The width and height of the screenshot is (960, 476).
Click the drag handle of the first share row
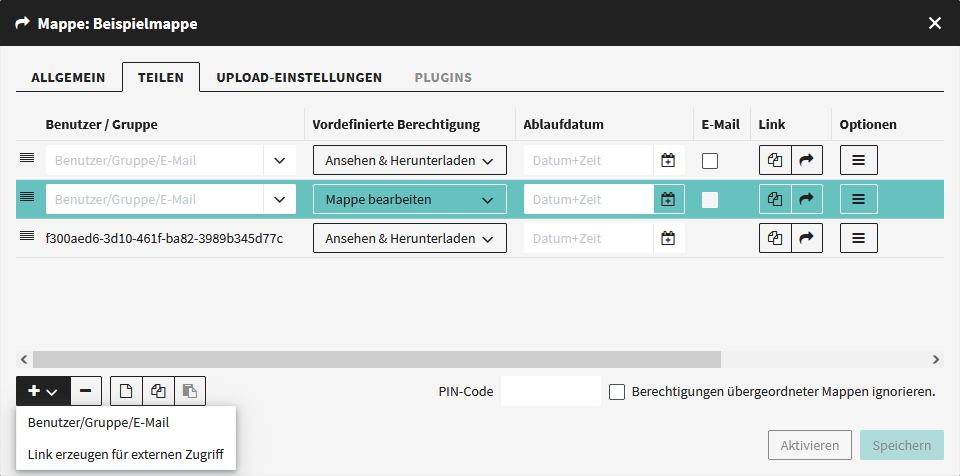(x=27, y=158)
